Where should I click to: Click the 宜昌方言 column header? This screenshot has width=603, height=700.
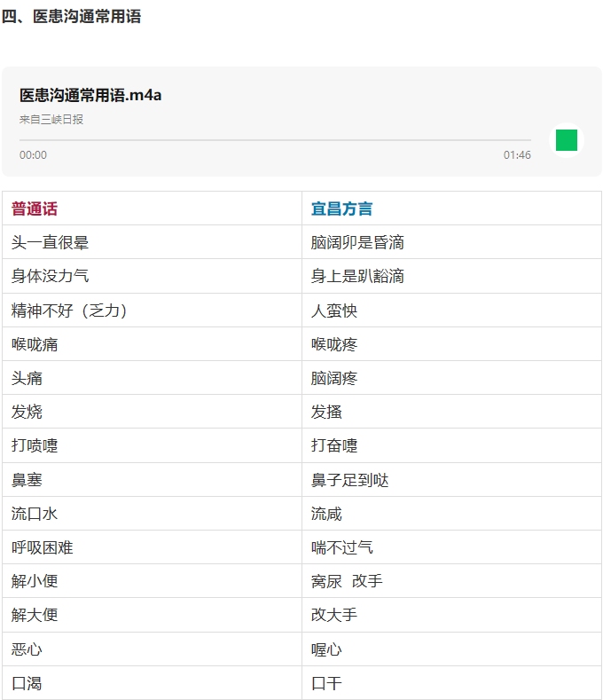(341, 209)
